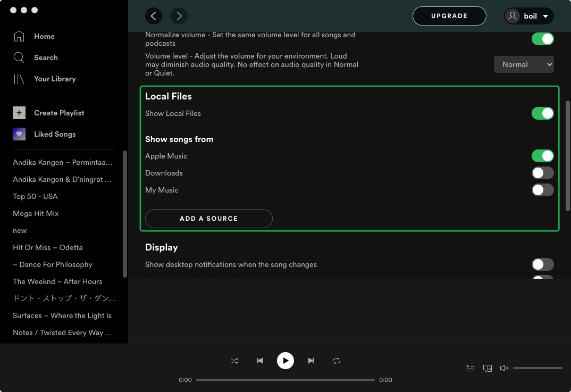This screenshot has height=392, width=571.
Task: Open Andika Kangen & D'ningrat playlist
Action: [62, 179]
